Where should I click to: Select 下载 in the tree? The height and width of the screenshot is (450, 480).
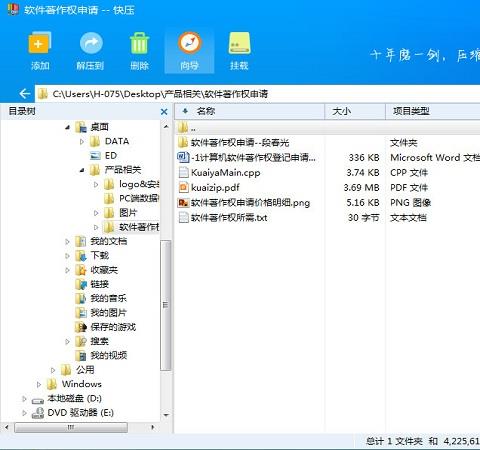[100, 255]
